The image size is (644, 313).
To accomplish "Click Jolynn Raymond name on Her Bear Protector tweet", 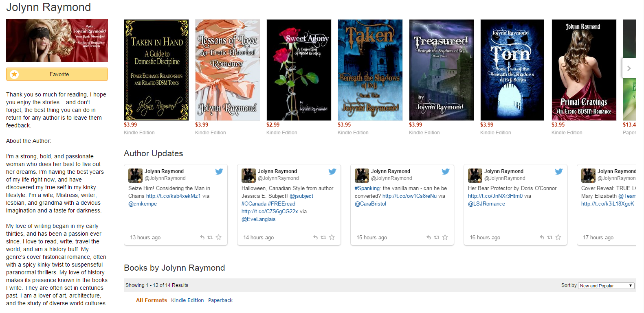I will coord(504,171).
